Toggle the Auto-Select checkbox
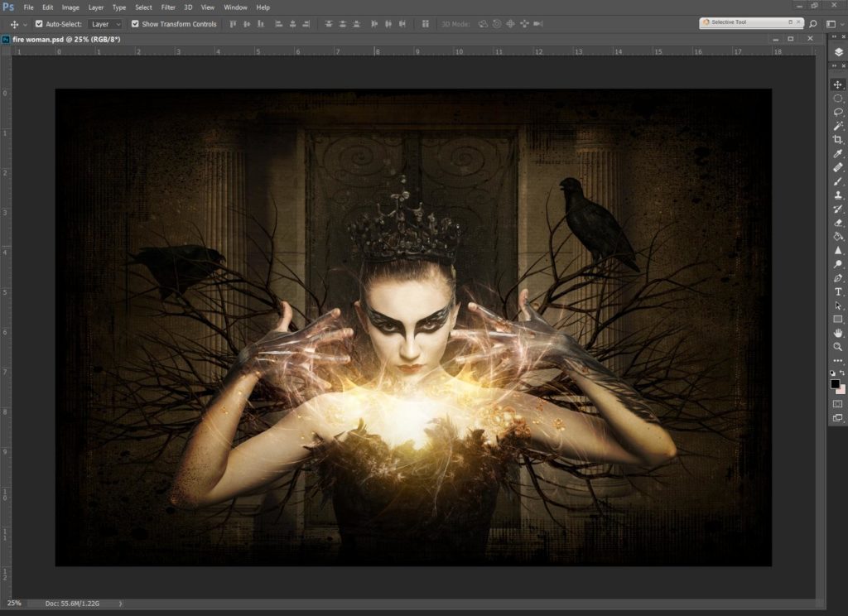 pyautogui.click(x=39, y=24)
